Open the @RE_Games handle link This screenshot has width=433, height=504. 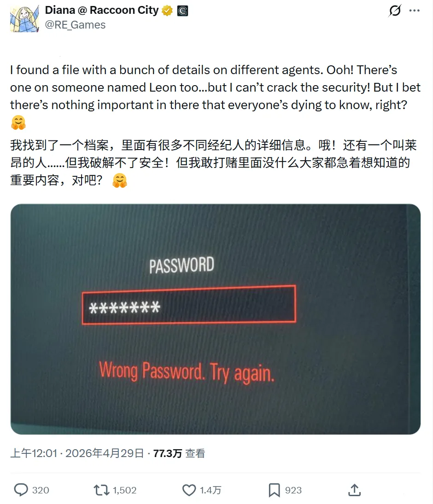[x=75, y=25]
